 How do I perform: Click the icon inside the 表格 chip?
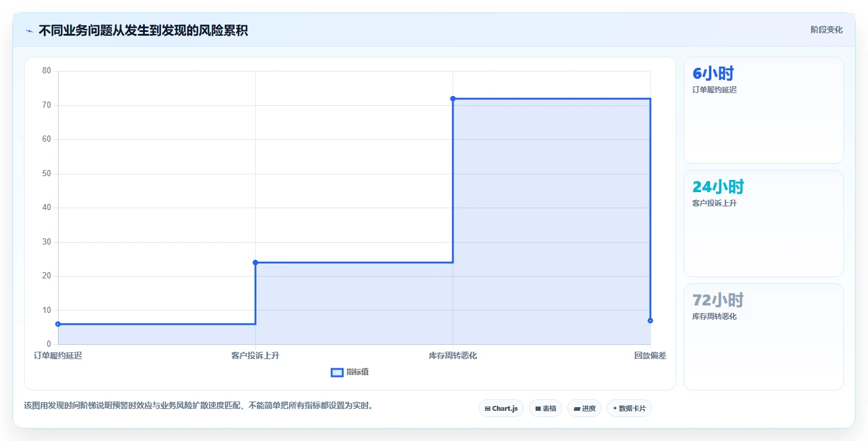pyautogui.click(x=538, y=409)
